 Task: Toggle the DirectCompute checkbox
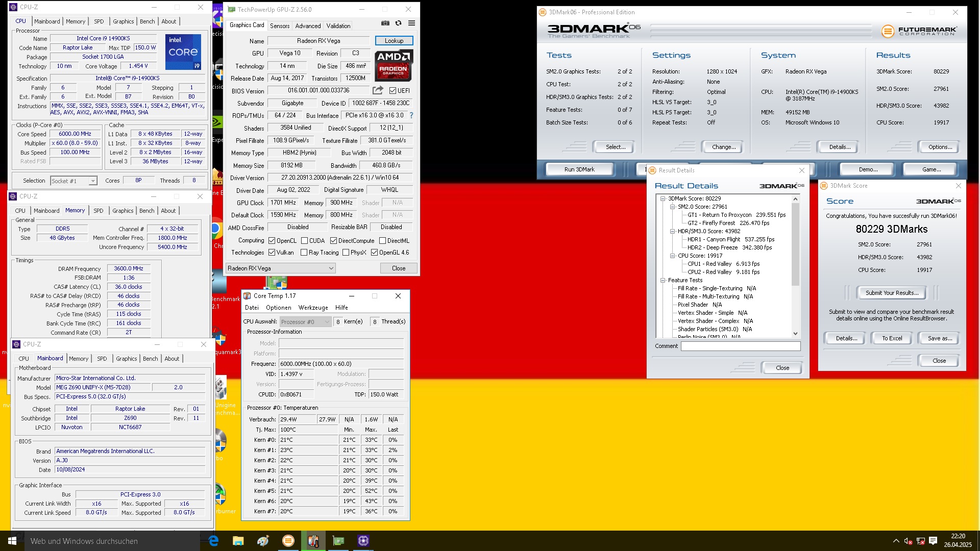(333, 241)
